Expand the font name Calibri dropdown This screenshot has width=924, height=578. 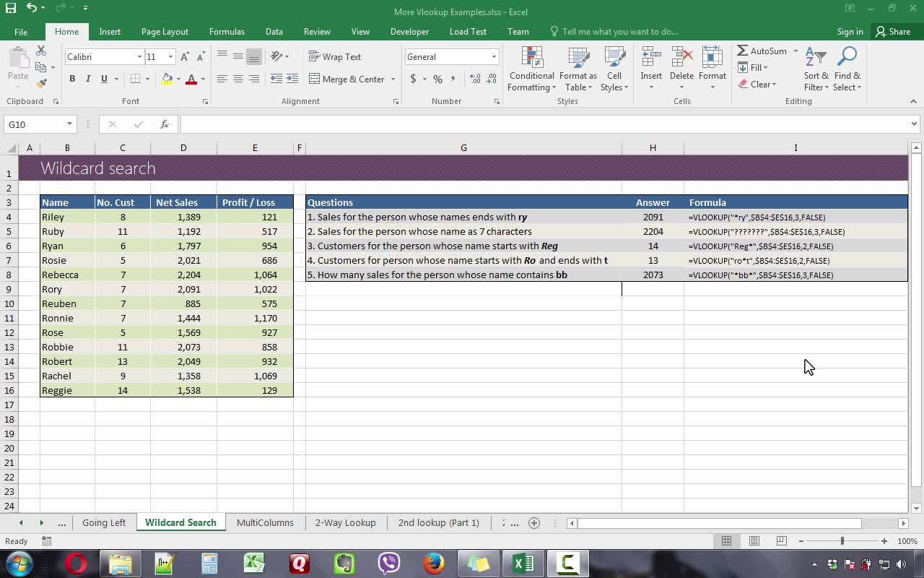[x=139, y=57]
